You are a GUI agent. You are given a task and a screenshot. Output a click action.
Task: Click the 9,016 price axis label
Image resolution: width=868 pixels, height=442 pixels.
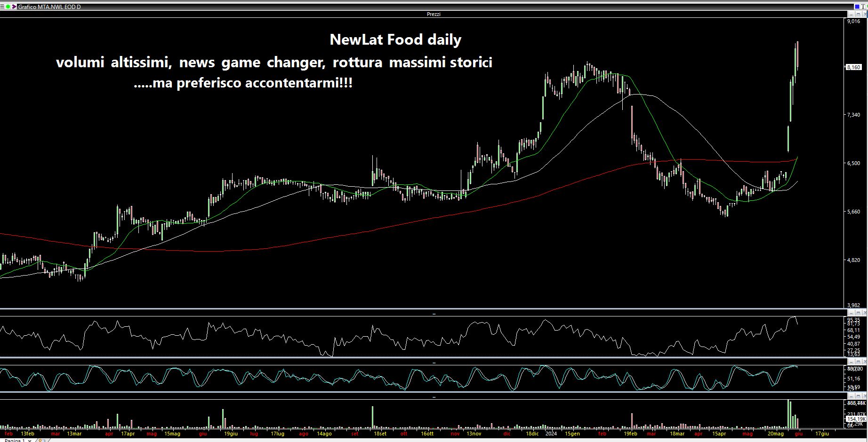pos(853,21)
